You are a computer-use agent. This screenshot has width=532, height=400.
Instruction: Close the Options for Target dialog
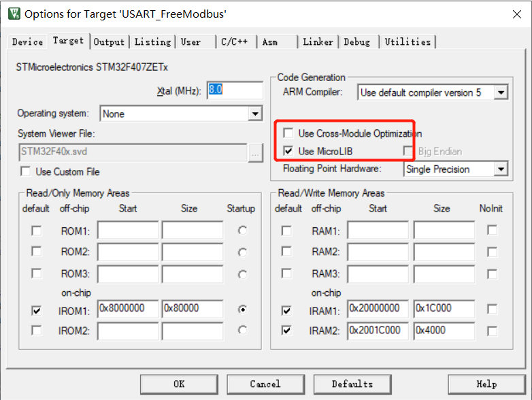point(517,14)
